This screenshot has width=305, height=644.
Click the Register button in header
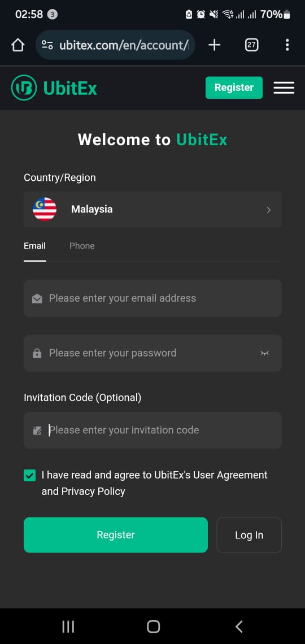click(x=234, y=88)
